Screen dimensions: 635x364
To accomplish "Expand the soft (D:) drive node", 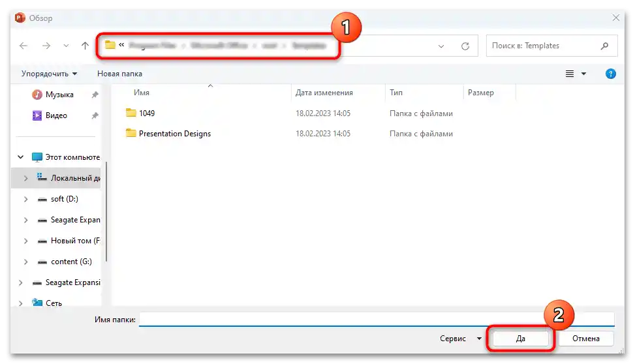I will [26, 199].
